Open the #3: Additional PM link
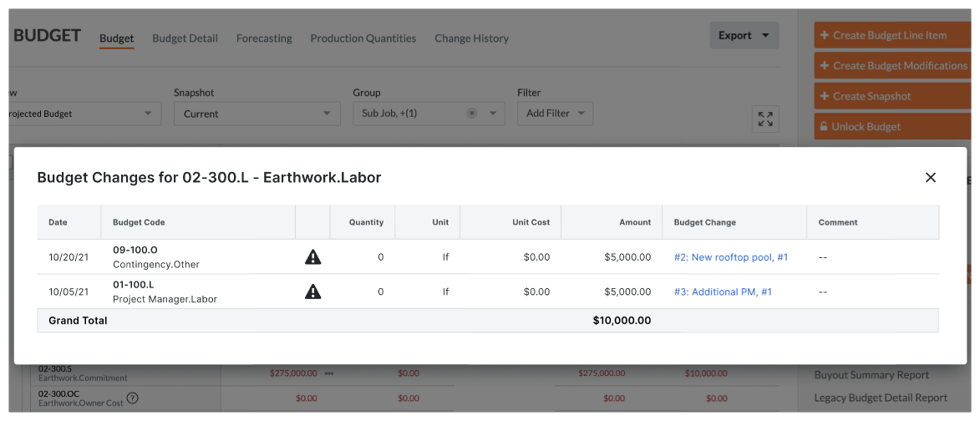 (x=722, y=292)
